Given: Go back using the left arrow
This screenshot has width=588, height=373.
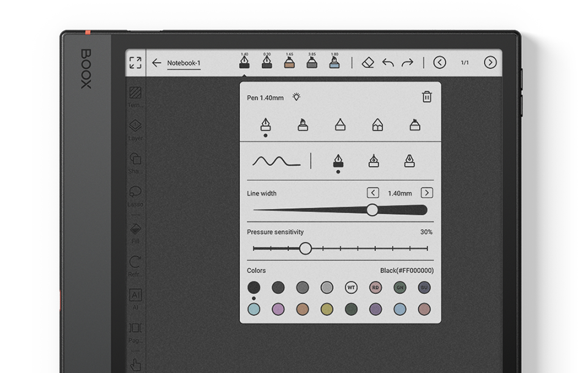Looking at the screenshot, I should click(157, 62).
